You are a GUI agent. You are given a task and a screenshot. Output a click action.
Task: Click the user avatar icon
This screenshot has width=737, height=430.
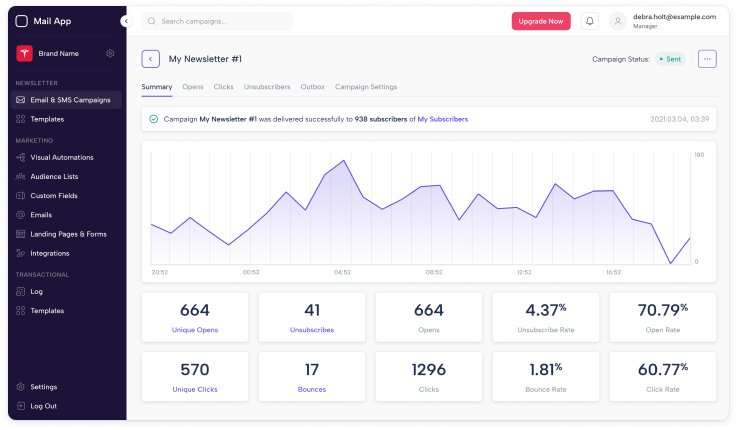(618, 21)
